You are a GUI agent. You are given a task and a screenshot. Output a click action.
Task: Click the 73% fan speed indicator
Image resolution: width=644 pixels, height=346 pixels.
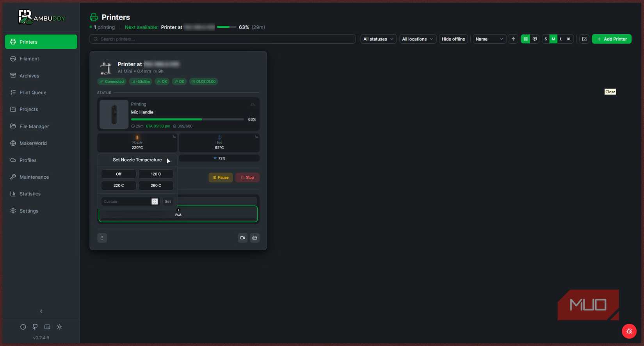point(219,158)
